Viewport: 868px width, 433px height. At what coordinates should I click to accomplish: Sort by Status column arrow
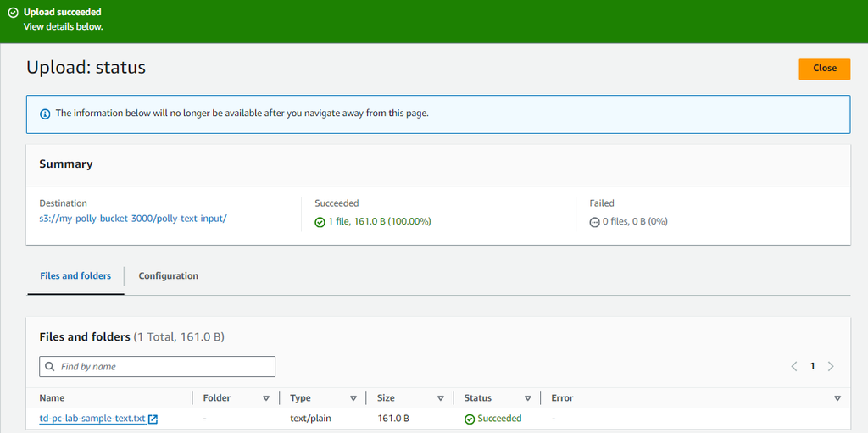(x=527, y=398)
